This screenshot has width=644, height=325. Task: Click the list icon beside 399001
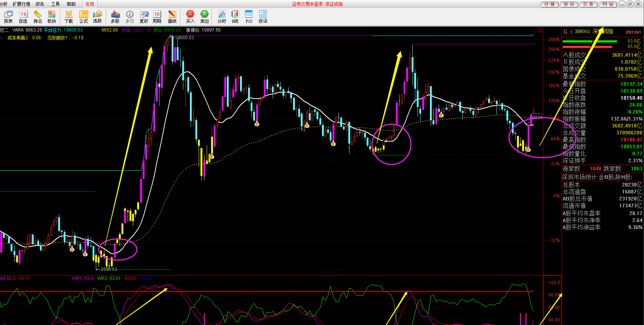[x=571, y=32]
